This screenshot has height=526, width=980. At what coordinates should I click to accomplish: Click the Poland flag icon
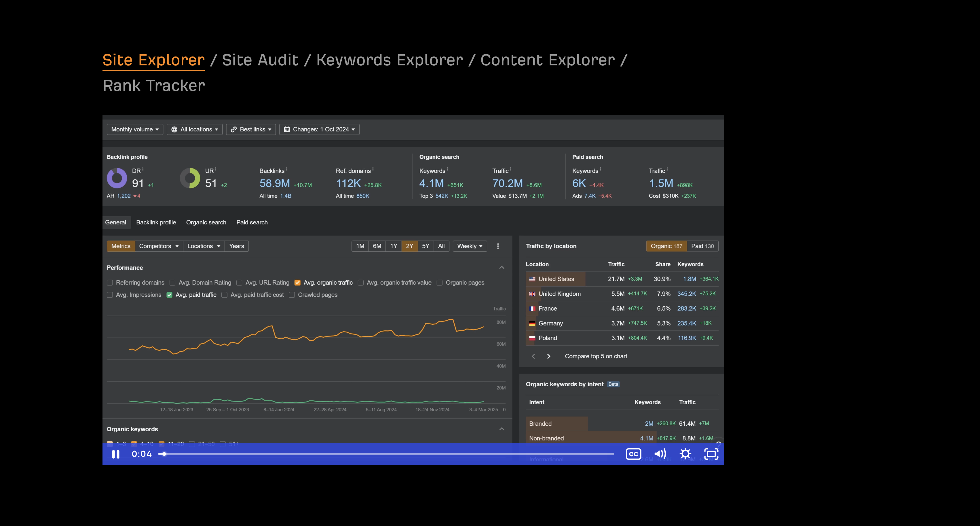point(532,338)
